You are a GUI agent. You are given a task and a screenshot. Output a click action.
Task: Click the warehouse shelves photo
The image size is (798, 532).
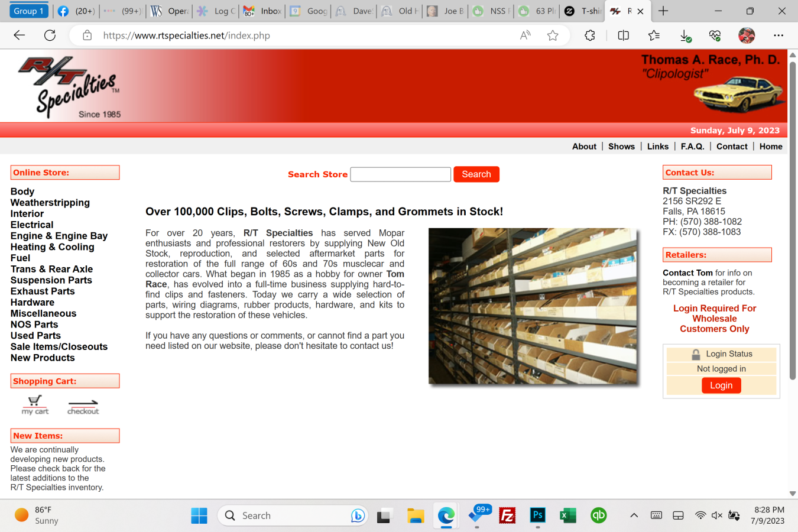(x=534, y=306)
